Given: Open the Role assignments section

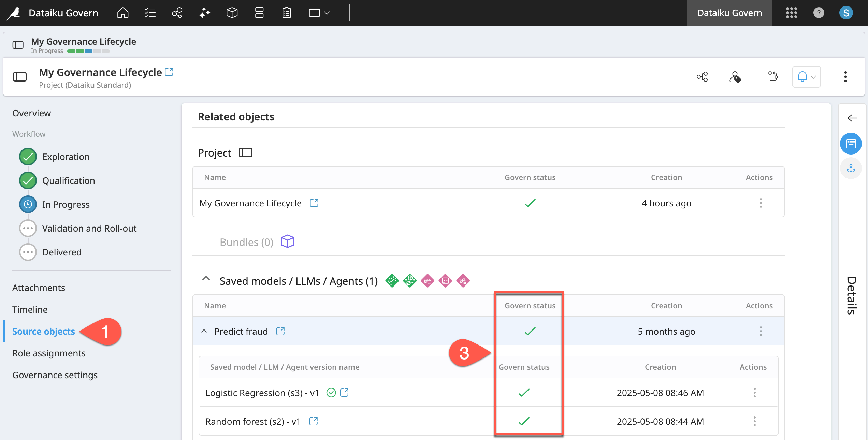Looking at the screenshot, I should [49, 353].
